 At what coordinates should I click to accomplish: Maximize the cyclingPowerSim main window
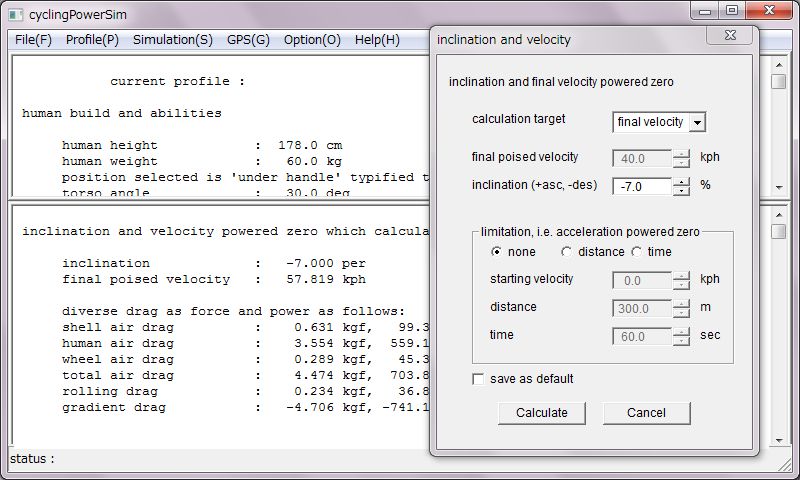pos(732,10)
